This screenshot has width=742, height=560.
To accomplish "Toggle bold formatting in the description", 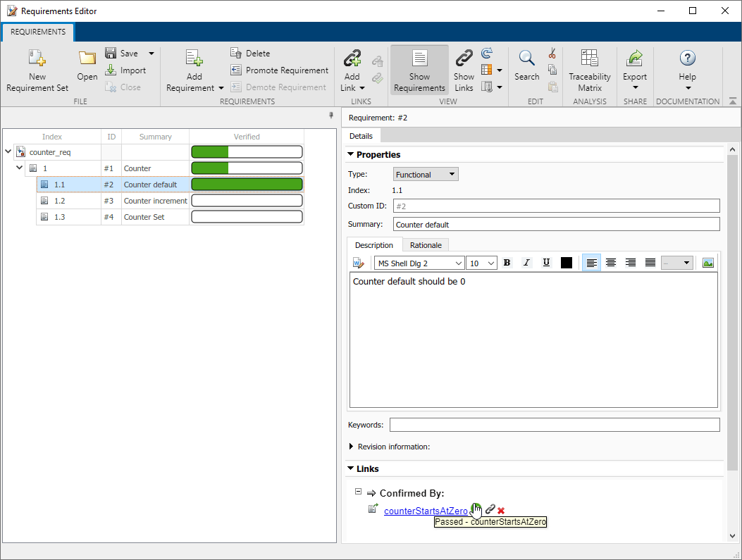I will click(507, 262).
